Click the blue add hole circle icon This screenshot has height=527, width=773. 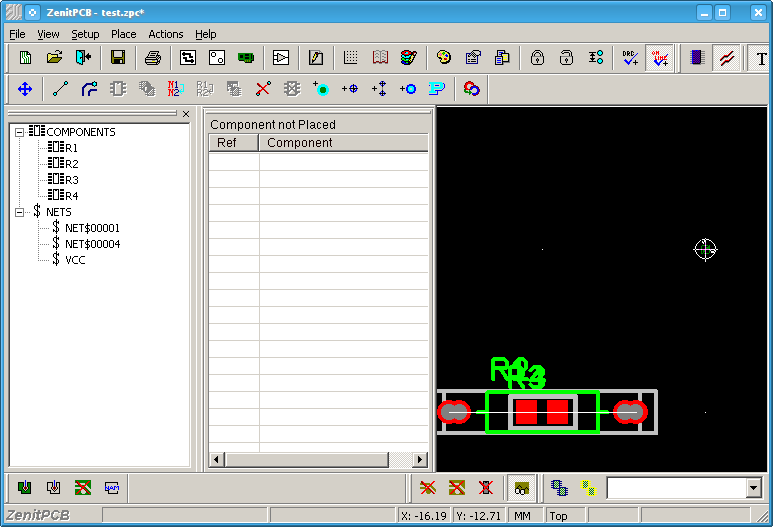click(x=408, y=89)
